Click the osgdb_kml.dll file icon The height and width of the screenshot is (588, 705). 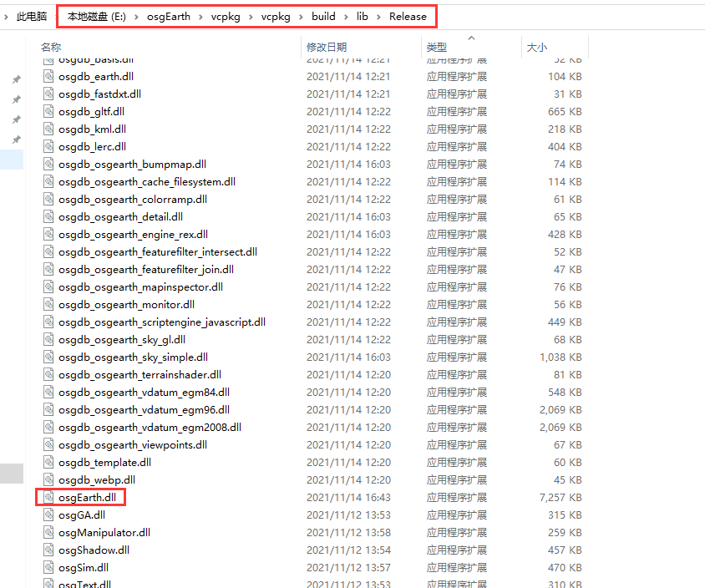point(48,129)
